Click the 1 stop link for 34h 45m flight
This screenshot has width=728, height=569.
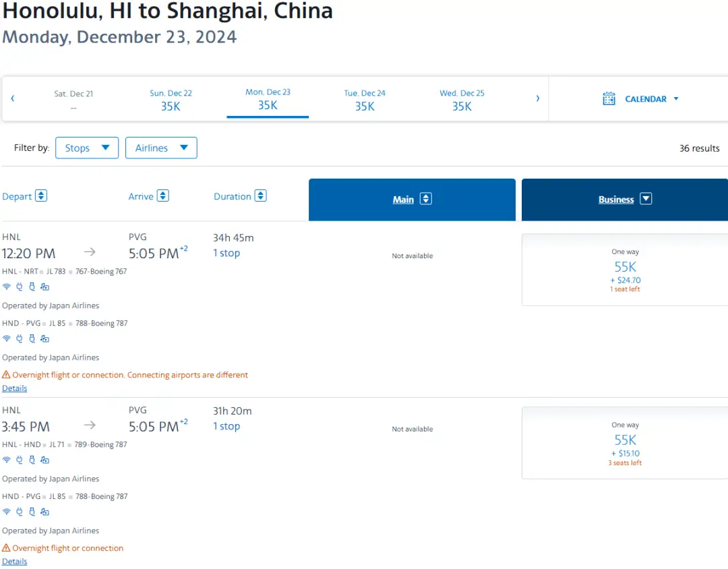click(226, 253)
